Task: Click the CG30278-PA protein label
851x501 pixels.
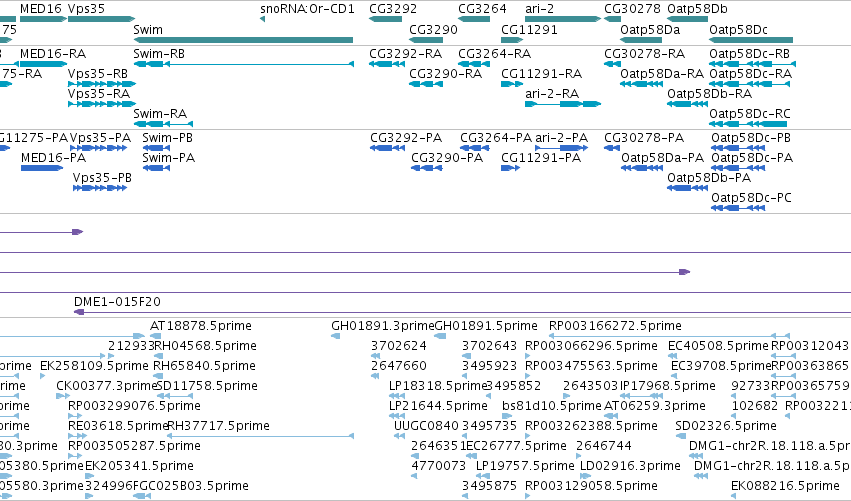Action: [x=644, y=138]
